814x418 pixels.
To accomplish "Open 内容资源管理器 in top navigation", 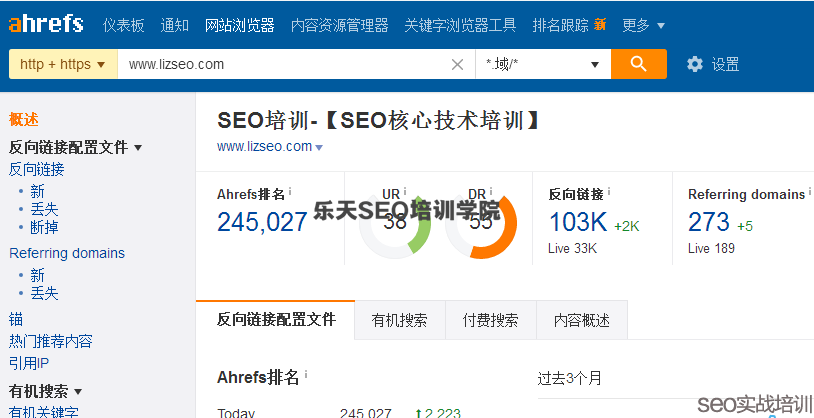I will point(340,25).
